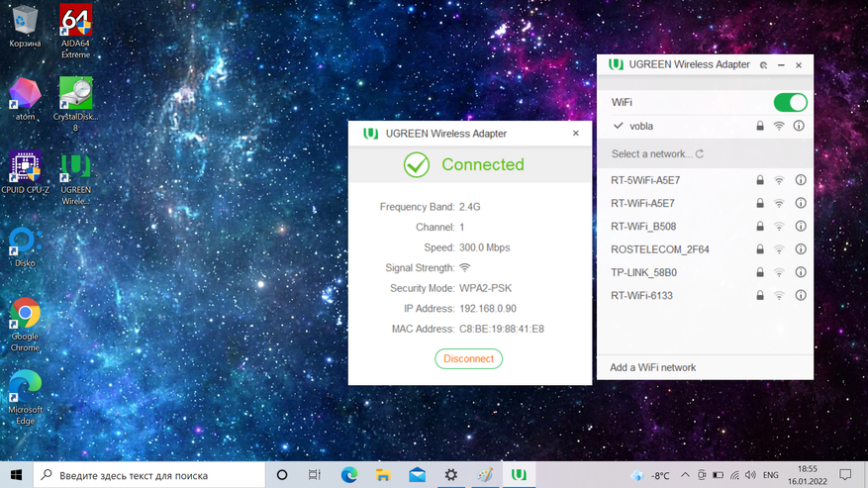The height and width of the screenshot is (488, 868).
Task: Open the volume control in tray
Action: pyautogui.click(x=750, y=475)
